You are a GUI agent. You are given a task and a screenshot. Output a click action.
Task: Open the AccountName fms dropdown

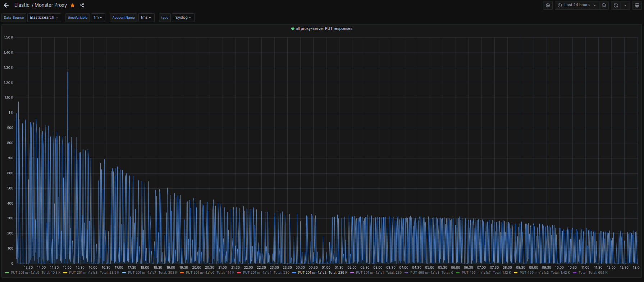146,18
